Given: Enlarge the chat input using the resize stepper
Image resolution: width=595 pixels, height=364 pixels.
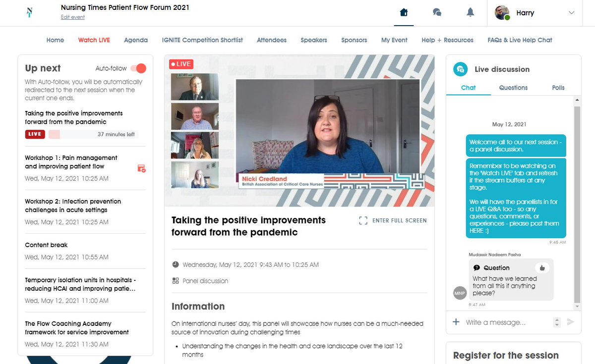Looking at the screenshot, I should (556, 322).
